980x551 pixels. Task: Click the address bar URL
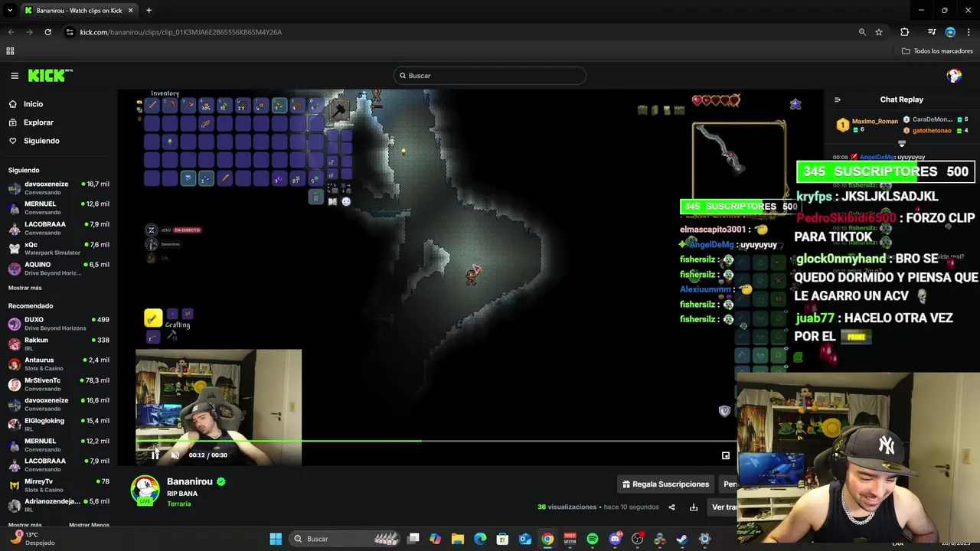[181, 32]
